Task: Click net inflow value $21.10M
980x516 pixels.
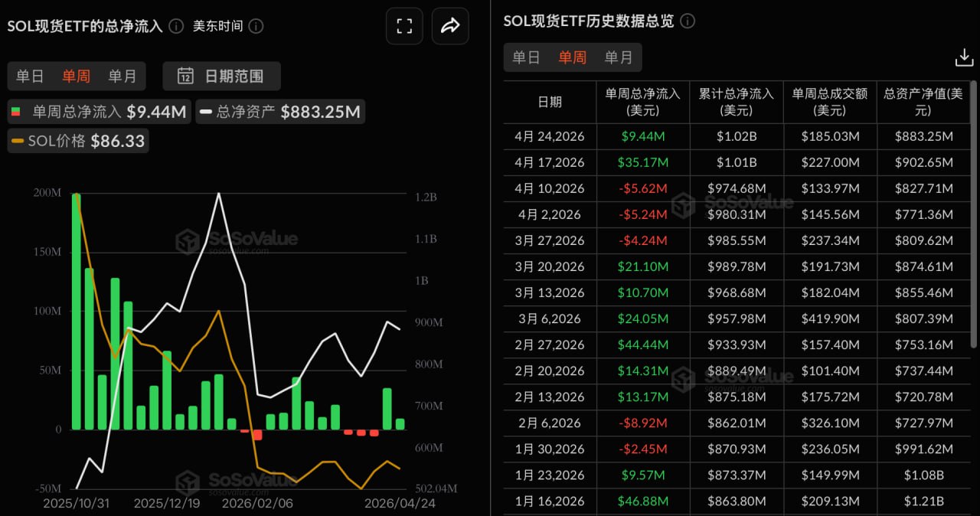Action: pyautogui.click(x=643, y=266)
